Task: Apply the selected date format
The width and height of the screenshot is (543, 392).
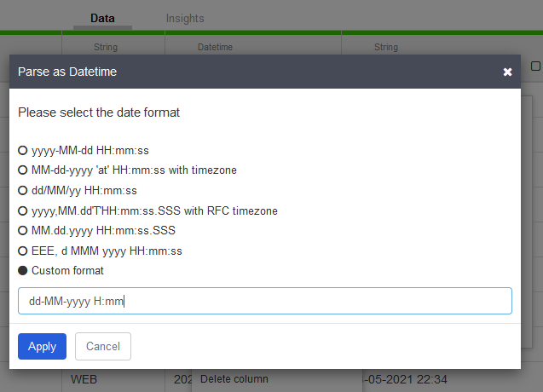Action: [x=42, y=346]
